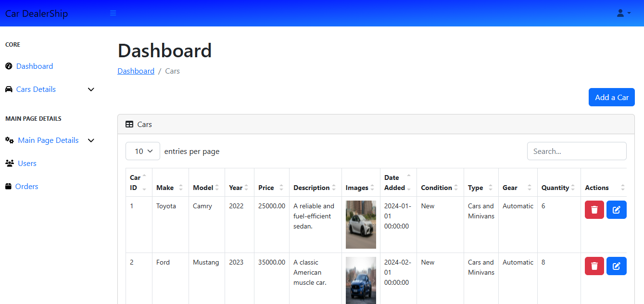Delete the Ford Mustang row
The width and height of the screenshot is (644, 304).
click(x=594, y=266)
